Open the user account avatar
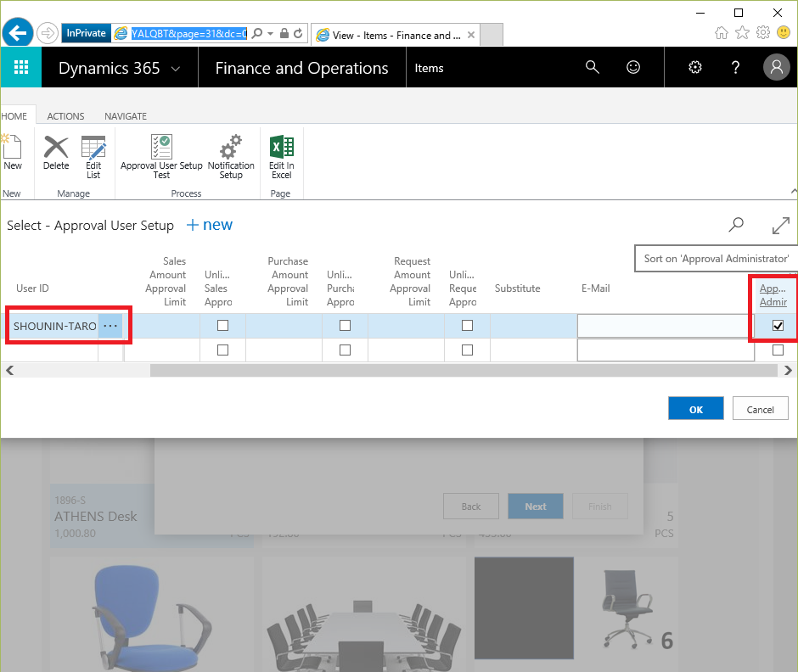798x672 pixels. coord(777,67)
